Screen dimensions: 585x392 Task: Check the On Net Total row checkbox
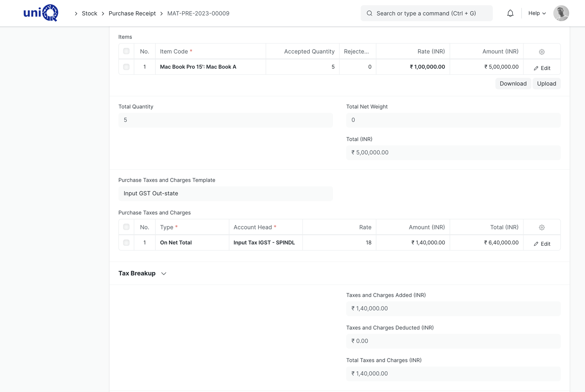[126, 242]
